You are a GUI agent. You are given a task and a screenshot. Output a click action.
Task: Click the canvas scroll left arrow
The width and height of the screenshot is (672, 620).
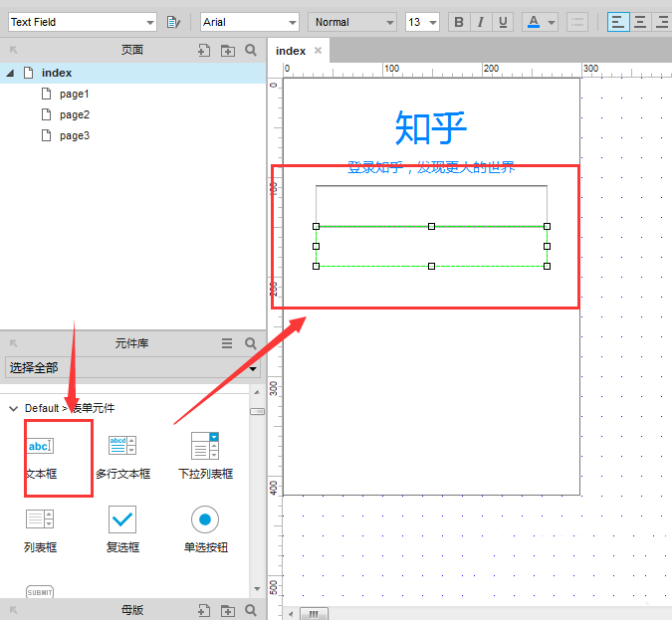(291, 614)
